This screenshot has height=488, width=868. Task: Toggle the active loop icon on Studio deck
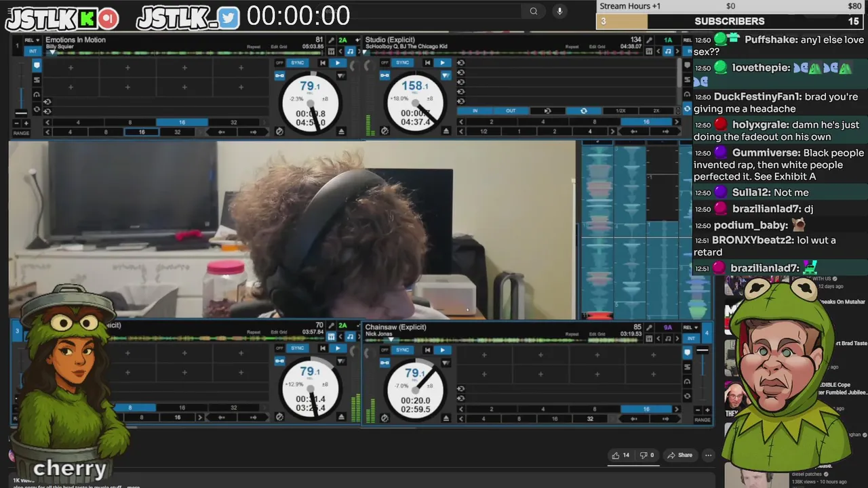(584, 110)
